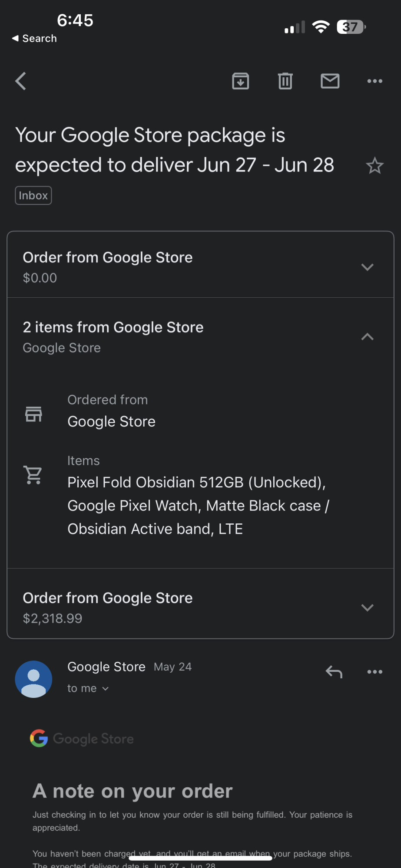Tap the Inbox label tag

click(x=33, y=196)
